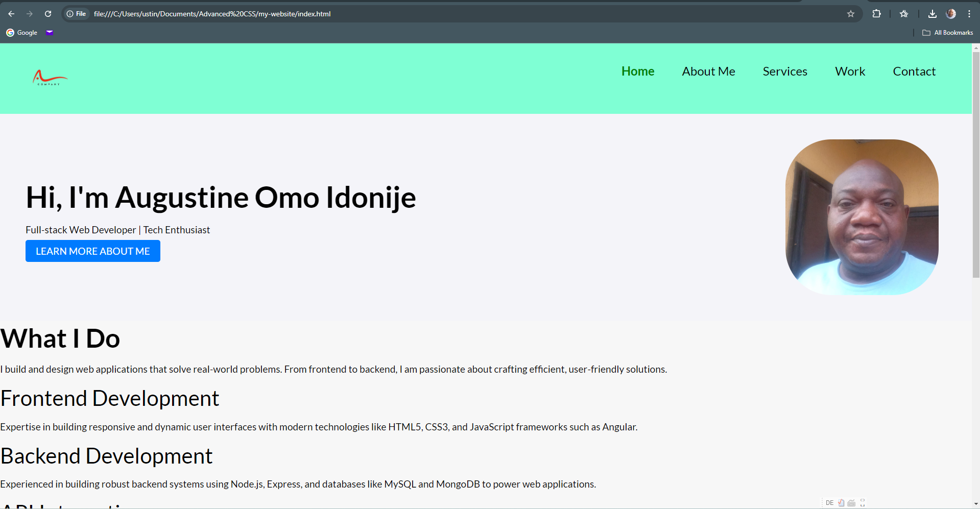The image size is (980, 509).
Task: Click the 'Hi, I'm Augustine Omo Idonije' heading
Action: point(221,198)
